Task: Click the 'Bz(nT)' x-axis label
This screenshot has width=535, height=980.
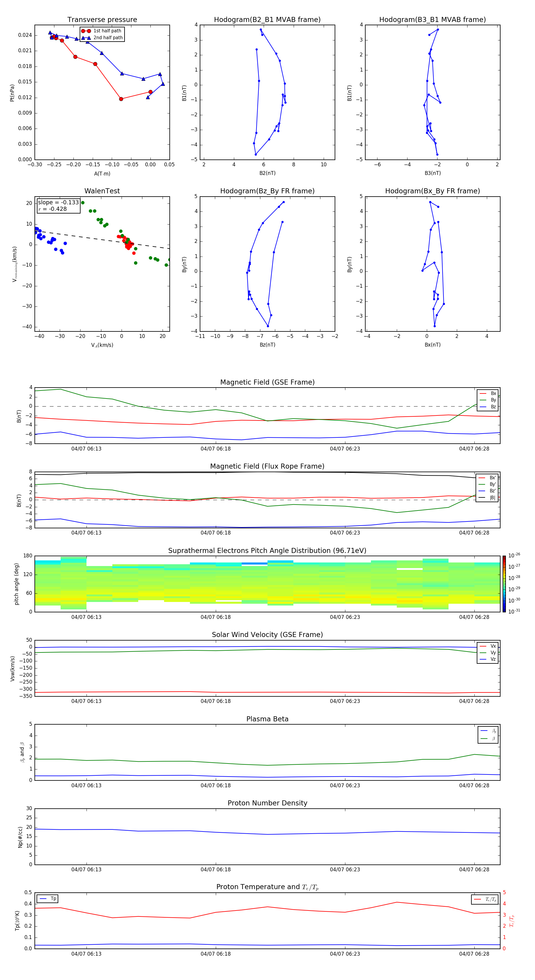Action: [267, 345]
